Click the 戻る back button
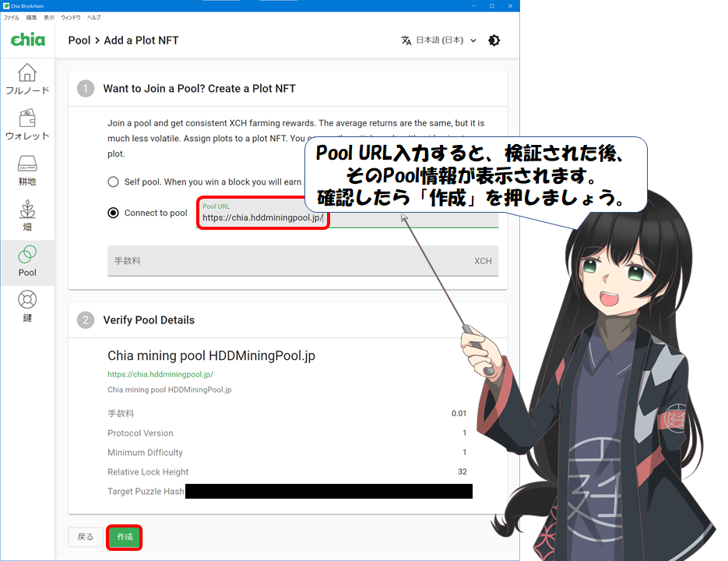The height and width of the screenshot is (561, 728). tap(86, 537)
